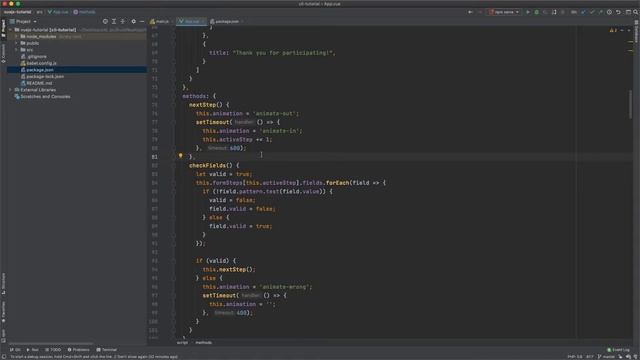
Task: Click the Structure vertical tool window button
Action: 3,284
